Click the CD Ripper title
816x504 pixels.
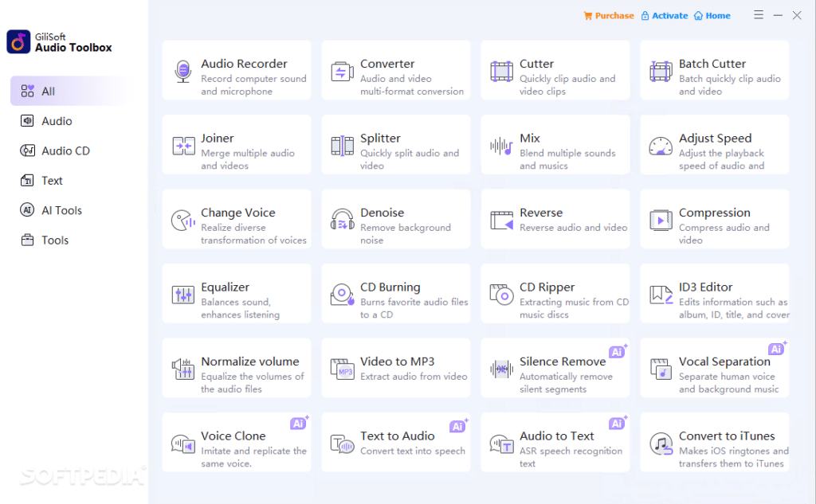tap(547, 287)
